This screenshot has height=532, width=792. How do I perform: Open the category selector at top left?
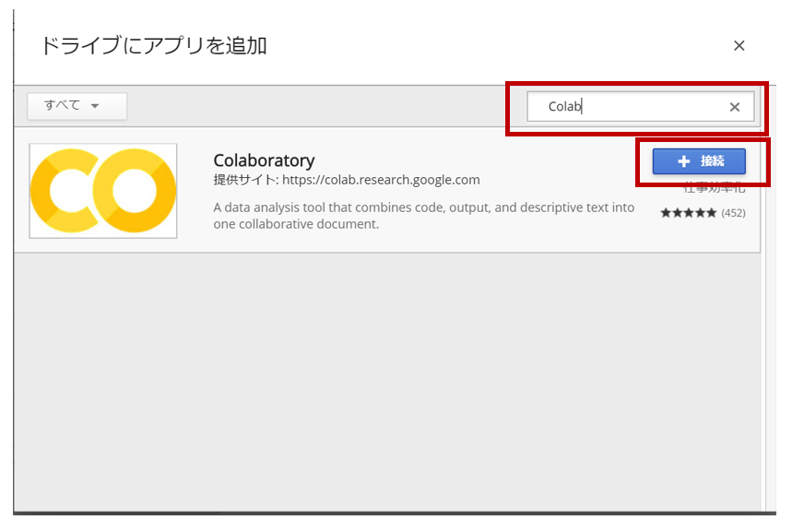pyautogui.click(x=77, y=106)
